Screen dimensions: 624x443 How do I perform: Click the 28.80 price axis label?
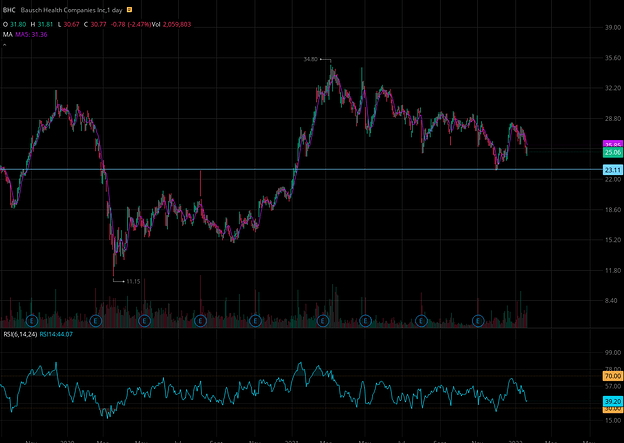[613, 119]
